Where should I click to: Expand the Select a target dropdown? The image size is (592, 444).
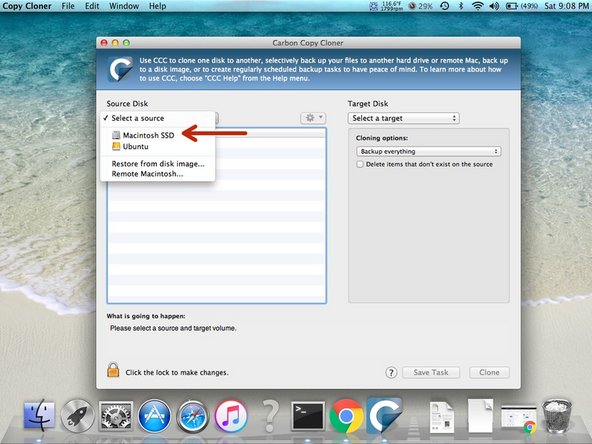[404, 118]
